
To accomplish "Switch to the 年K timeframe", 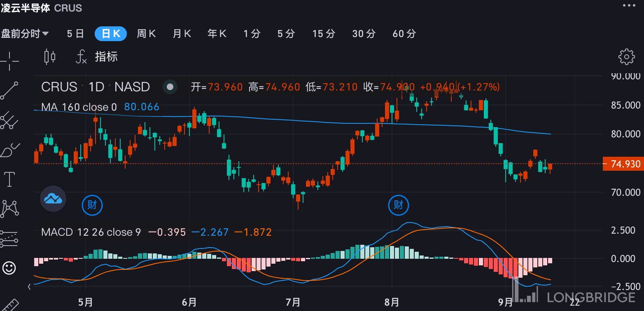I will (x=217, y=34).
